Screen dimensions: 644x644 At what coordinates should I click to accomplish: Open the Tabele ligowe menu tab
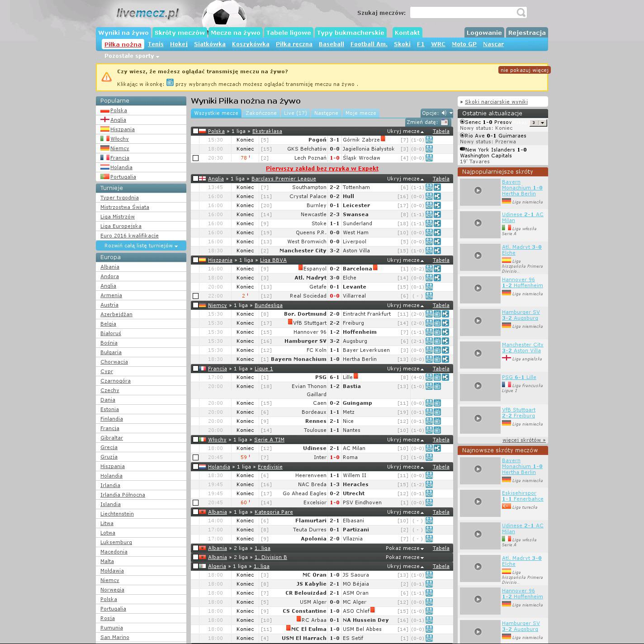pyautogui.click(x=289, y=33)
